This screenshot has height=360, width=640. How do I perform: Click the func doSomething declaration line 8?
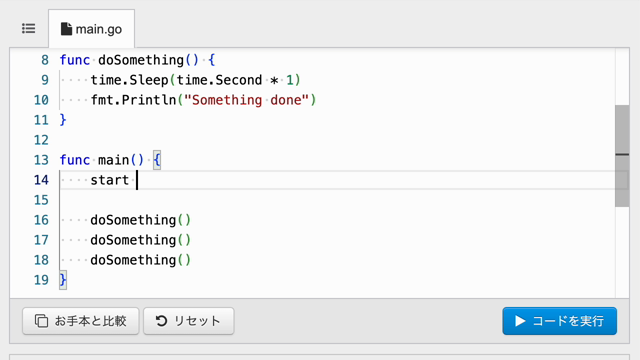(x=137, y=60)
